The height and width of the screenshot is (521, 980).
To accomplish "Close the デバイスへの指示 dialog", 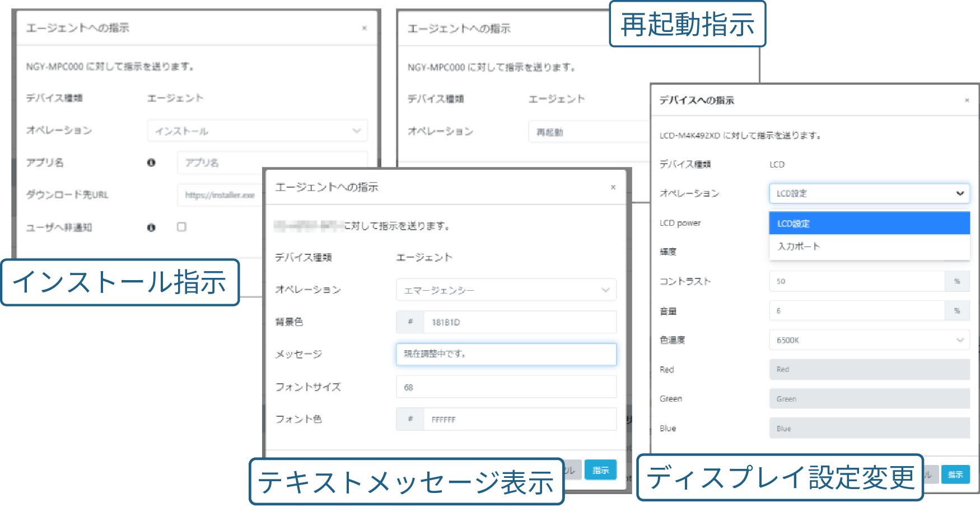I will coord(967,100).
